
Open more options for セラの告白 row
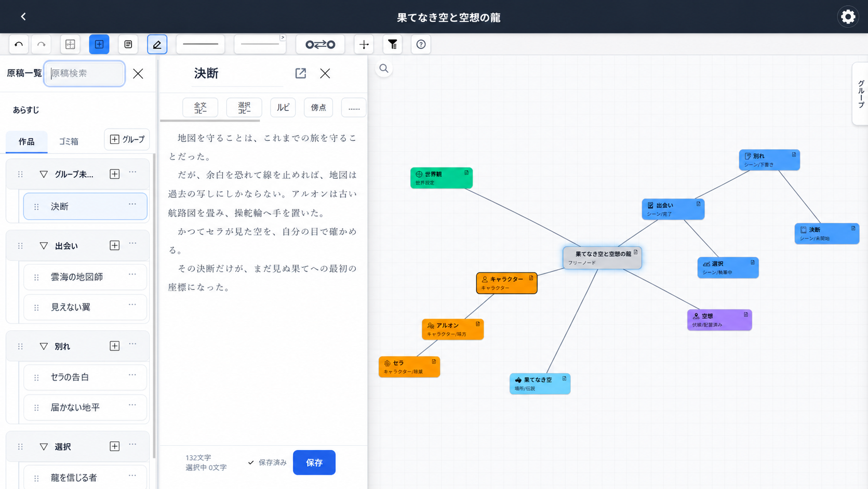click(x=132, y=375)
